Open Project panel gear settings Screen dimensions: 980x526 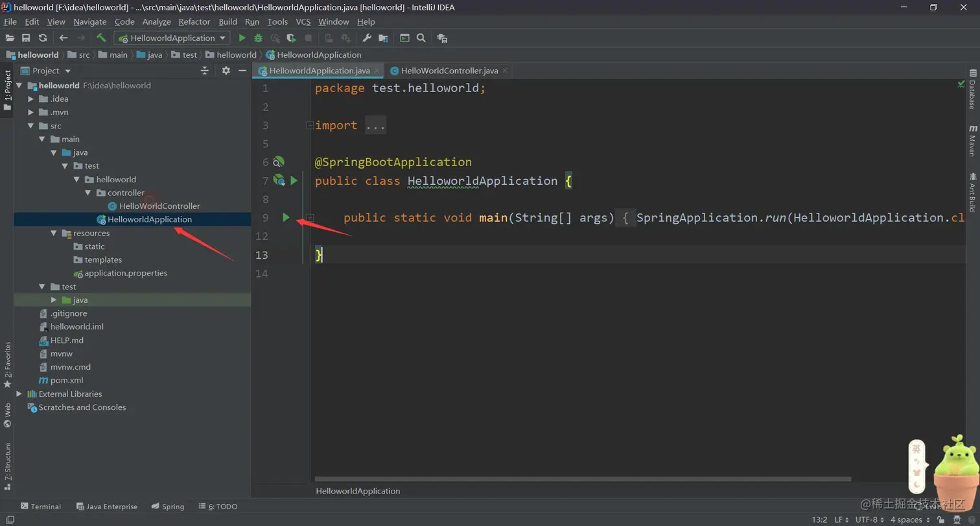[x=226, y=71]
